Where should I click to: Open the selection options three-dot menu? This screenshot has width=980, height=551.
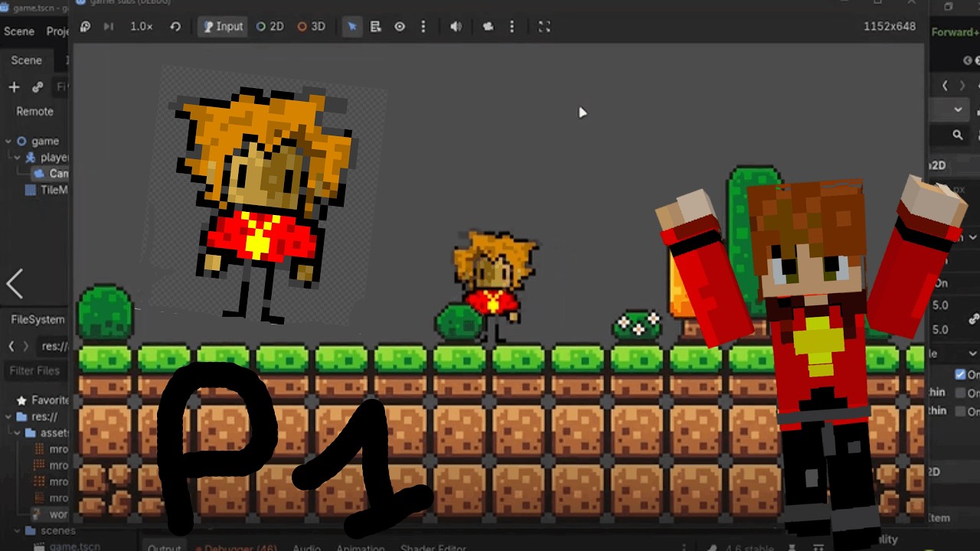coord(423,27)
